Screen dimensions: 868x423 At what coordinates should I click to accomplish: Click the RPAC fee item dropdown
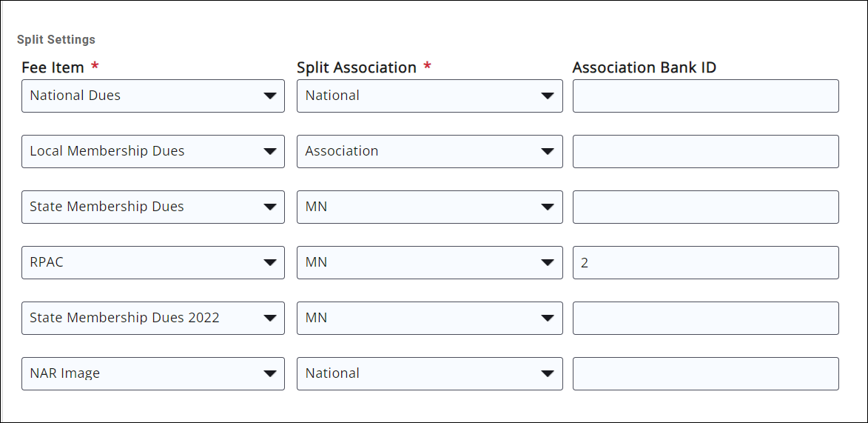152,262
